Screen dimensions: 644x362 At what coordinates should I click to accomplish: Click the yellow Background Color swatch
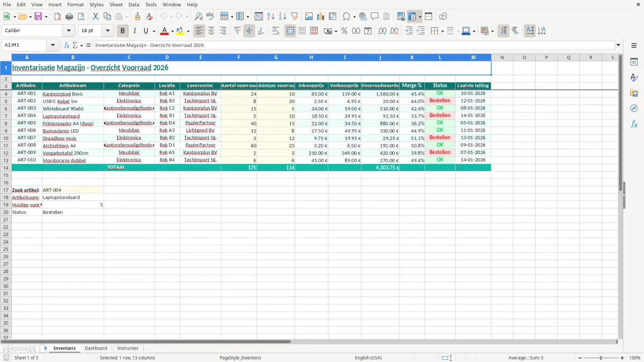[x=180, y=31]
